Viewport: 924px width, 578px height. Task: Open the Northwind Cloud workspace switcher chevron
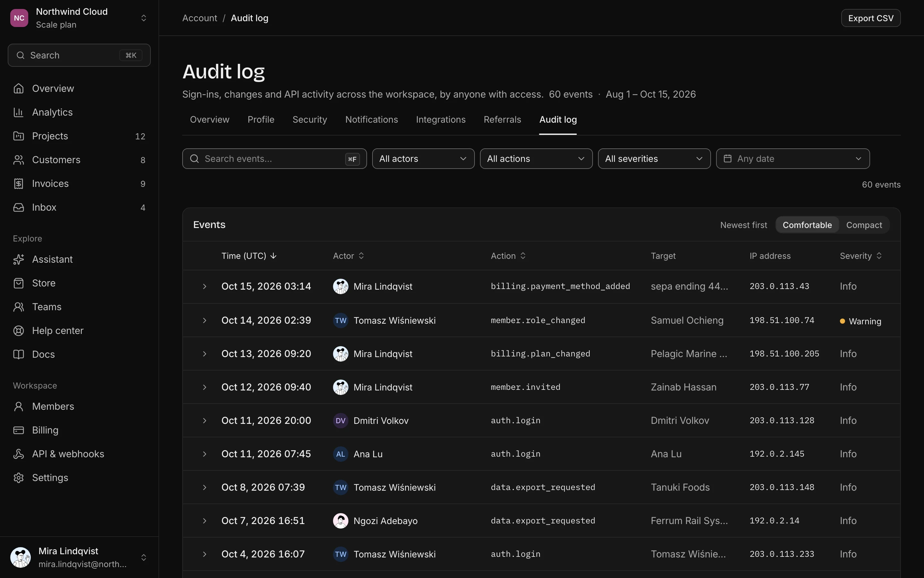(x=143, y=18)
